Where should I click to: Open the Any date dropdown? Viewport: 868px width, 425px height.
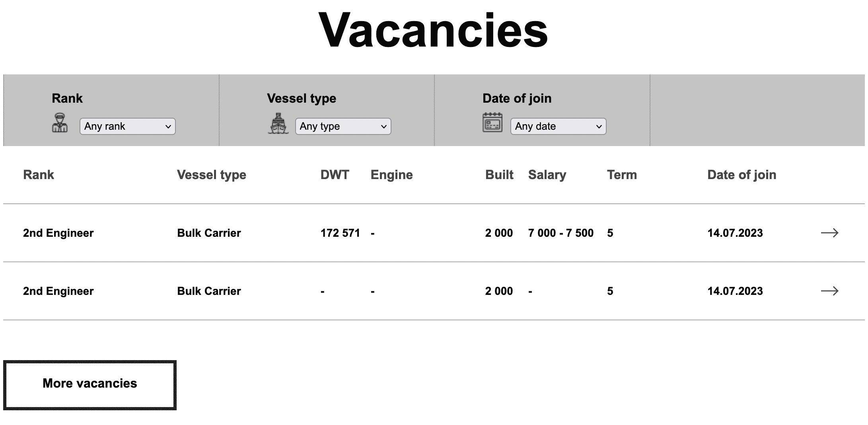(x=558, y=126)
